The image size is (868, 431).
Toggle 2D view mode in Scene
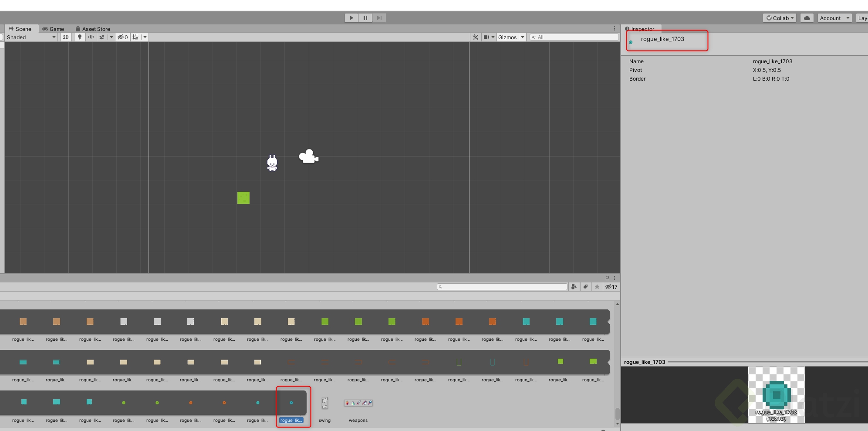(x=66, y=37)
